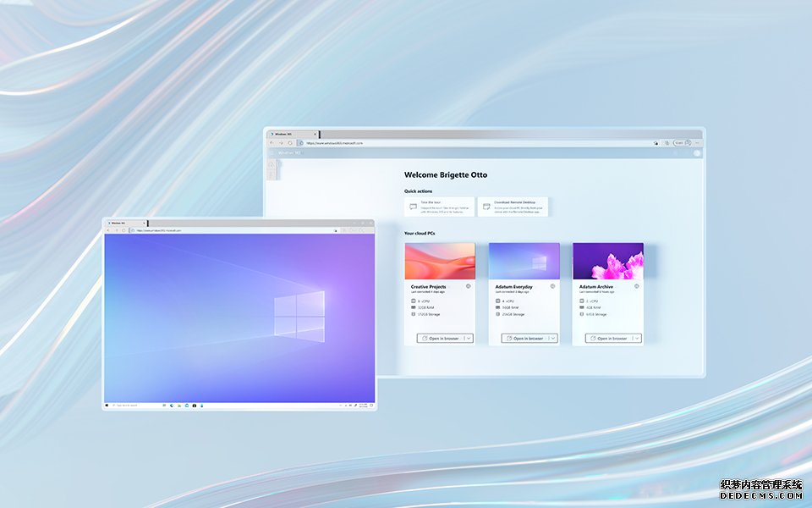812x508 pixels.
Task: Open the Start menu from the taskbar
Action: tap(107, 404)
